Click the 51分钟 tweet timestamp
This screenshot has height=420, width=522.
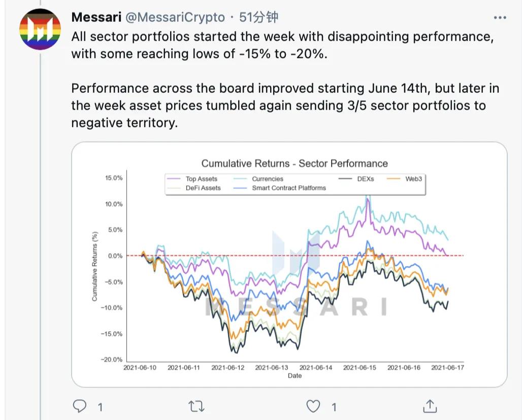click(258, 17)
